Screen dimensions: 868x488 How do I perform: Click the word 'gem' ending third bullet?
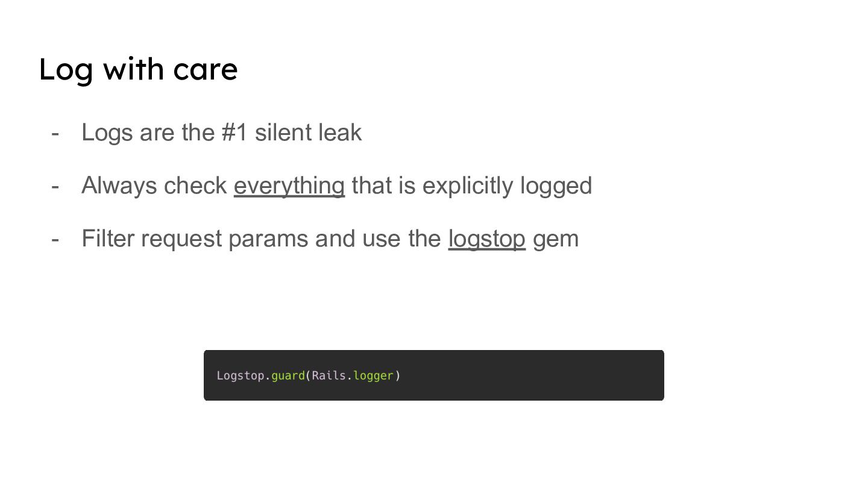coord(555,239)
